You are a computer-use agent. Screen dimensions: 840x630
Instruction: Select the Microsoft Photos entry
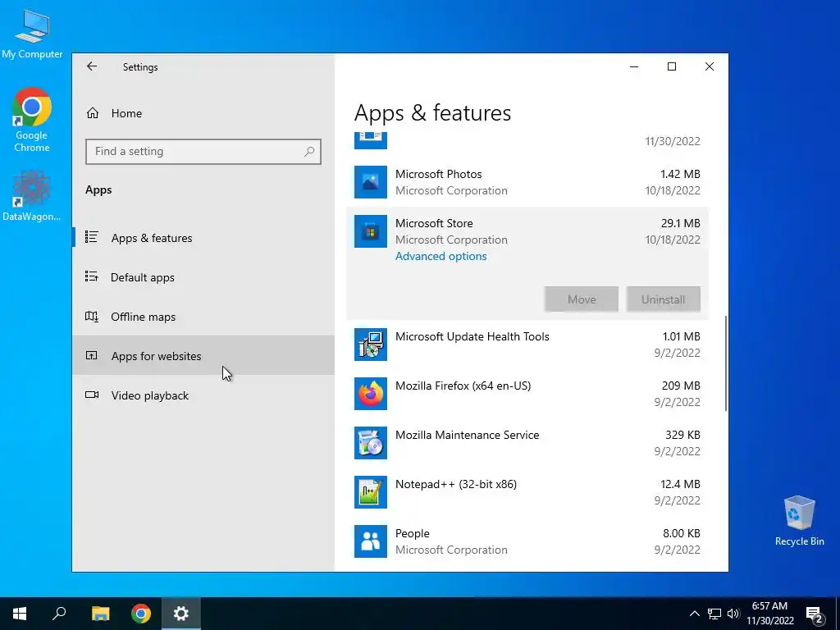(x=527, y=182)
